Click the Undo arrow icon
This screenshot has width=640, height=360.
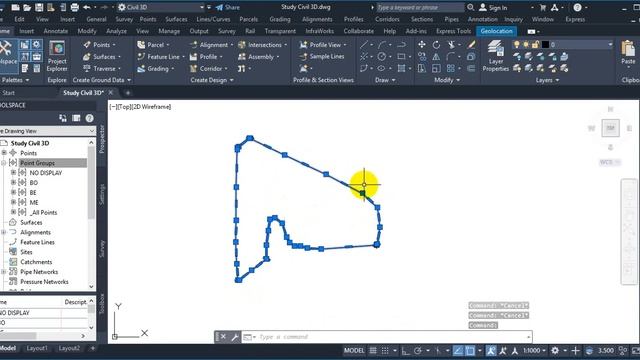coord(87,7)
